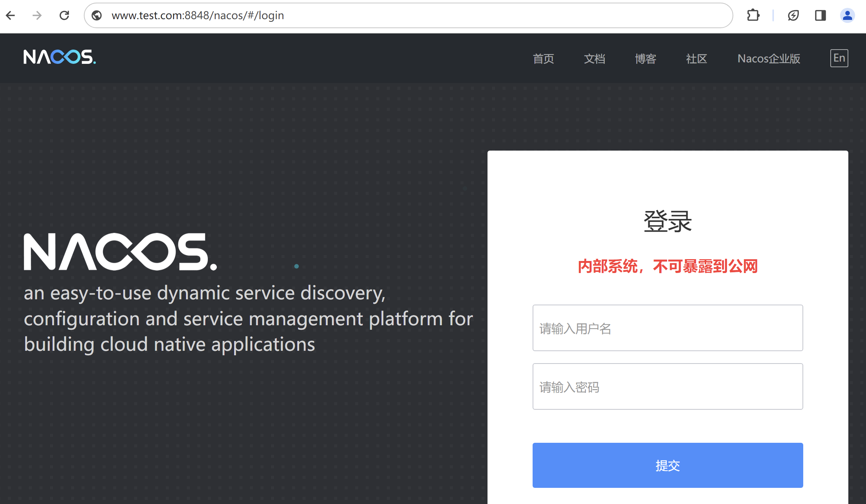This screenshot has height=504, width=866.
Task: Click the site info globe icon
Action: click(97, 15)
